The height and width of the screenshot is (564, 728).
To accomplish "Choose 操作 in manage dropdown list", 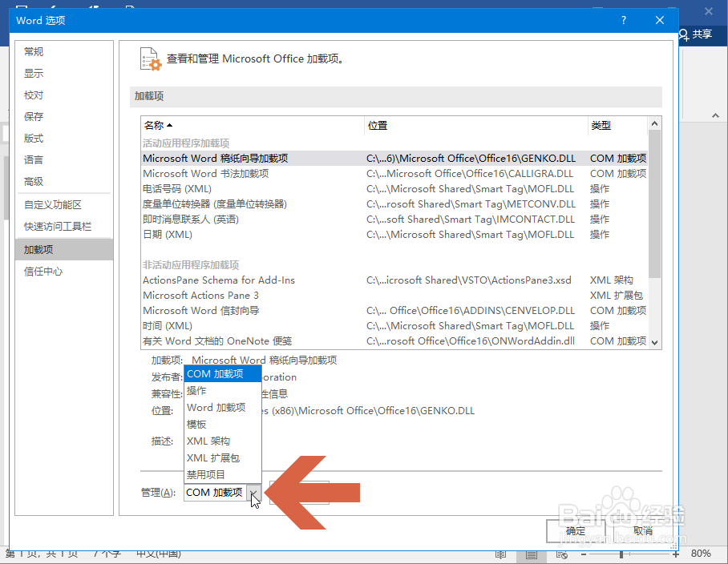I will pos(223,390).
